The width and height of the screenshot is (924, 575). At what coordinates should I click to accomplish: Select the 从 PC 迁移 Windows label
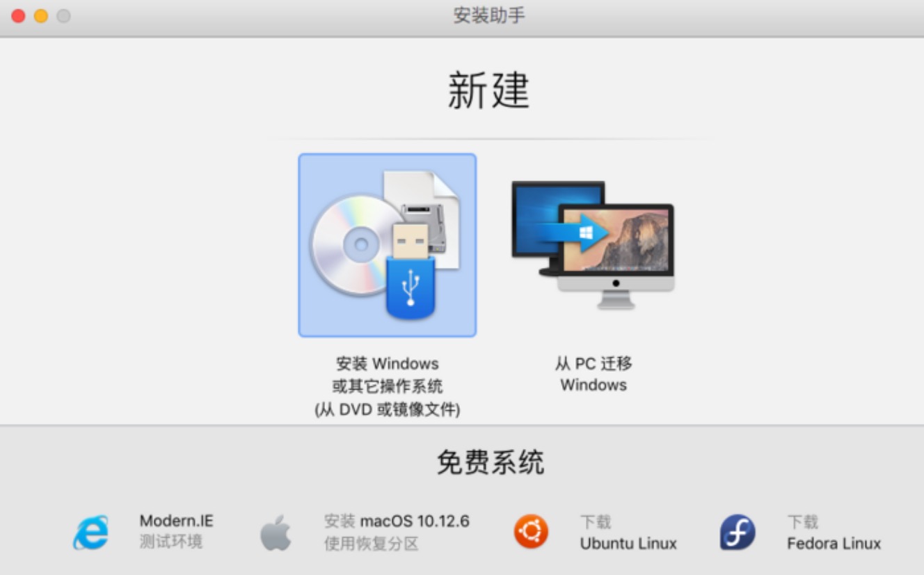594,375
